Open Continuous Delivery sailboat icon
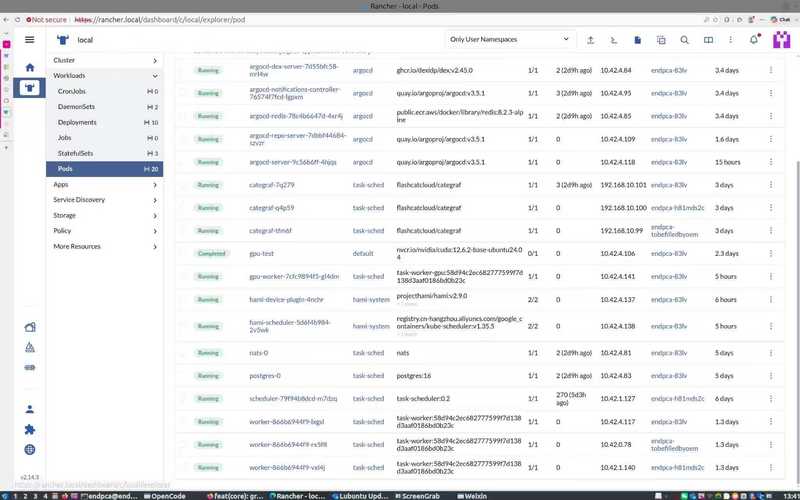The width and height of the screenshot is (800, 500). tap(30, 347)
